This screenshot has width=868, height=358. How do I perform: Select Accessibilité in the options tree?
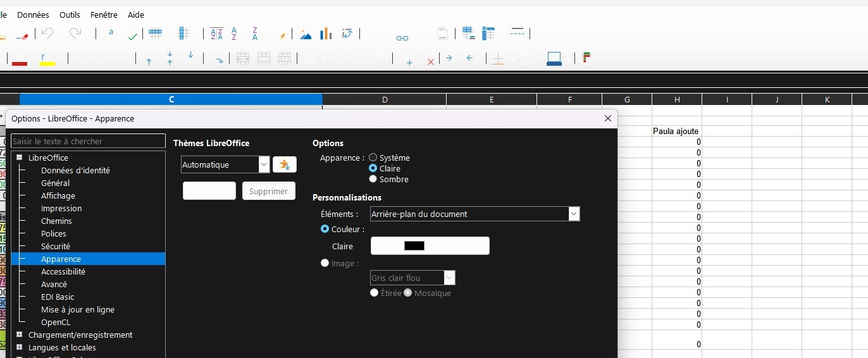point(63,271)
